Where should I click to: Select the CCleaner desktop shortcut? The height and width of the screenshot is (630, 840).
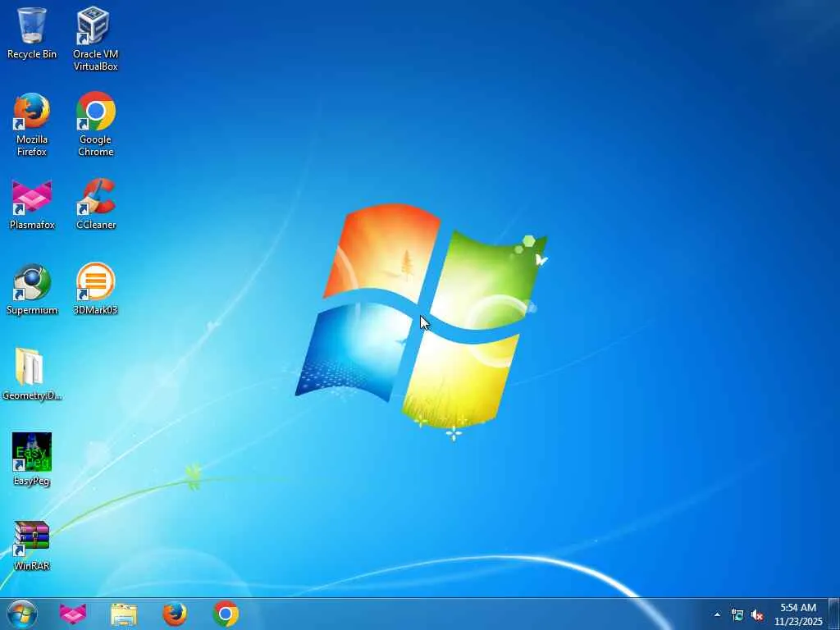[95, 204]
